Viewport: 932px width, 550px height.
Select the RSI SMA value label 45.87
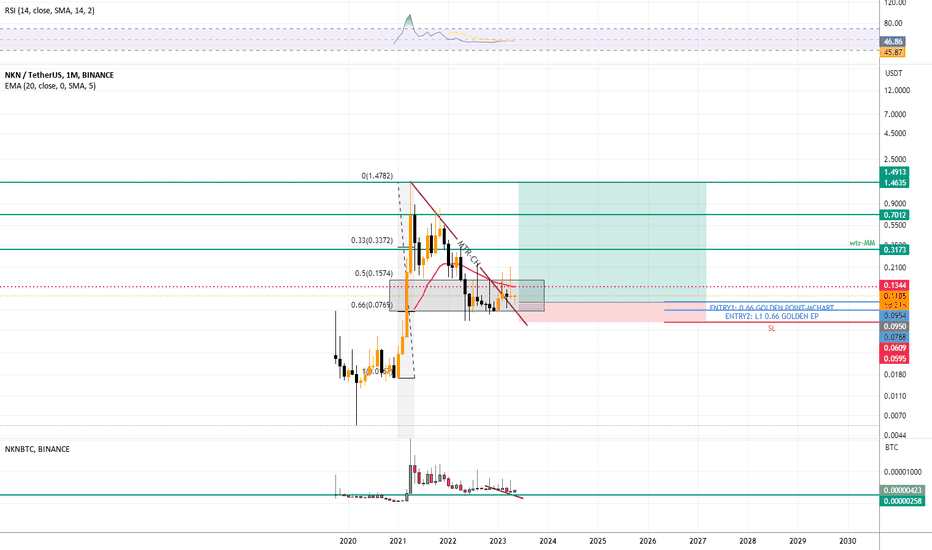893,52
